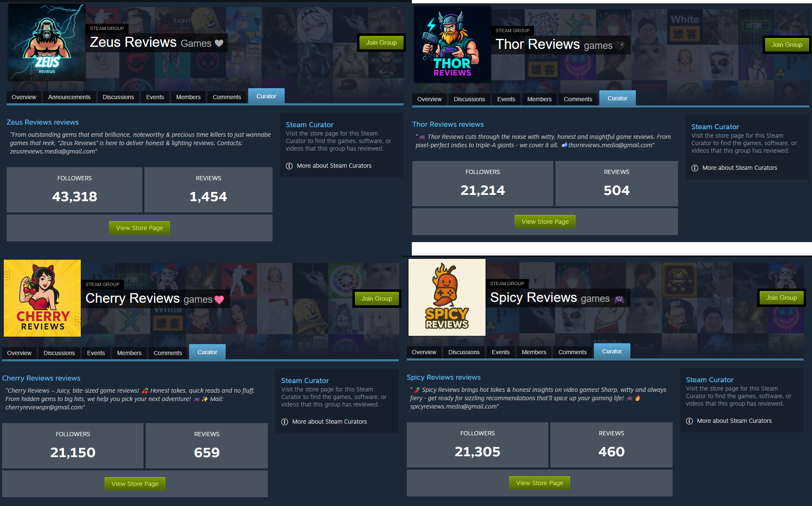This screenshot has height=506, width=812.
Task: Click grey heart icon beside Zeus Reviews title
Action: coord(219,43)
